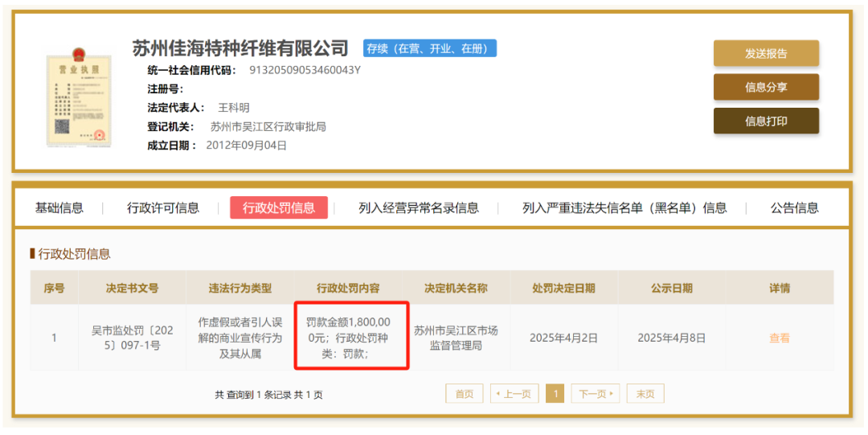Go to previous page with 上一页
The image size is (868, 435).
[x=514, y=394]
